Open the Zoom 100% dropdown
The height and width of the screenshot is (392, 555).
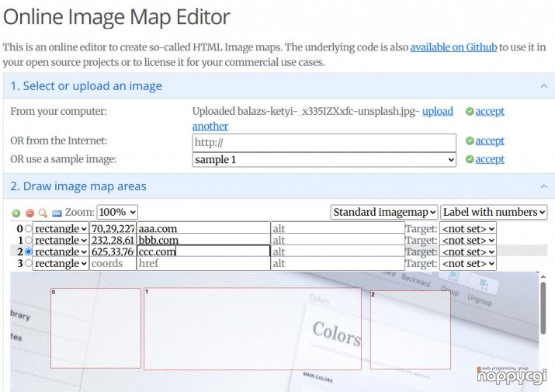point(117,212)
